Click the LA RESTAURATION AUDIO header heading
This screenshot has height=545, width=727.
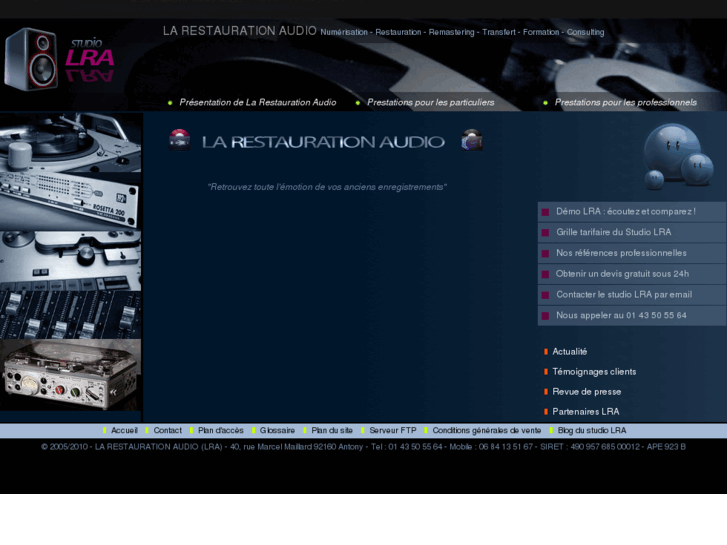coord(239,31)
